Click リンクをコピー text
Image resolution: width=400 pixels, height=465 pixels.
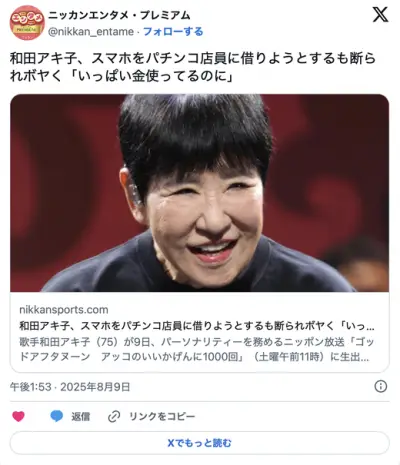click(162, 417)
